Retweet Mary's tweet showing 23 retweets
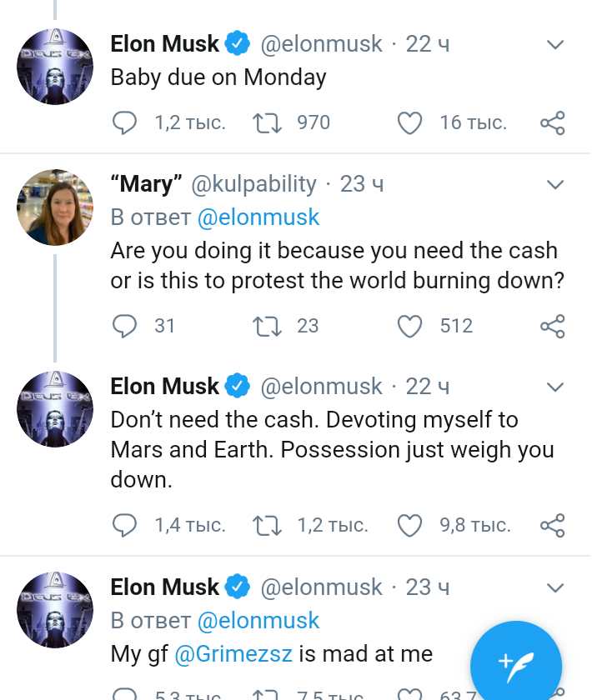The image size is (592, 700). coord(267,326)
